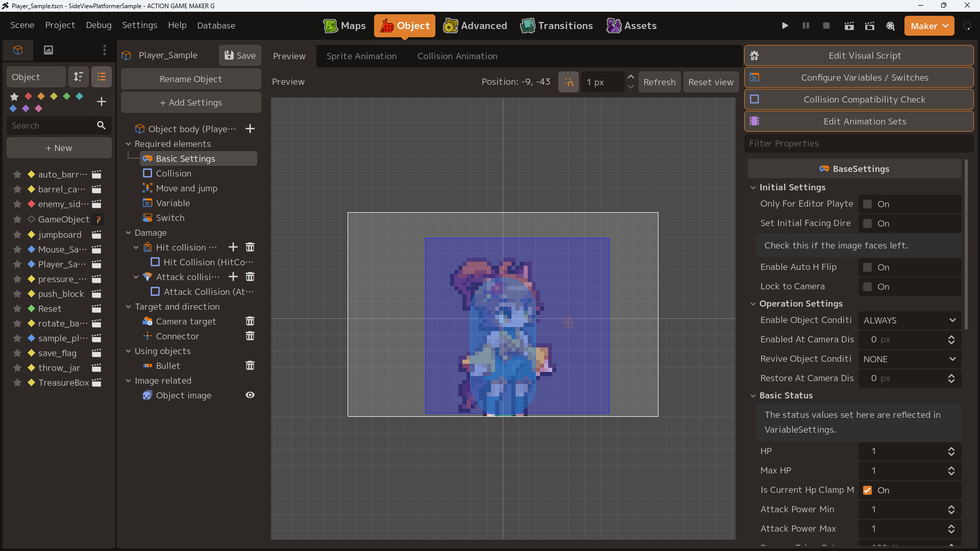
Task: Switch to the Sprite Animation tab
Action: click(361, 56)
